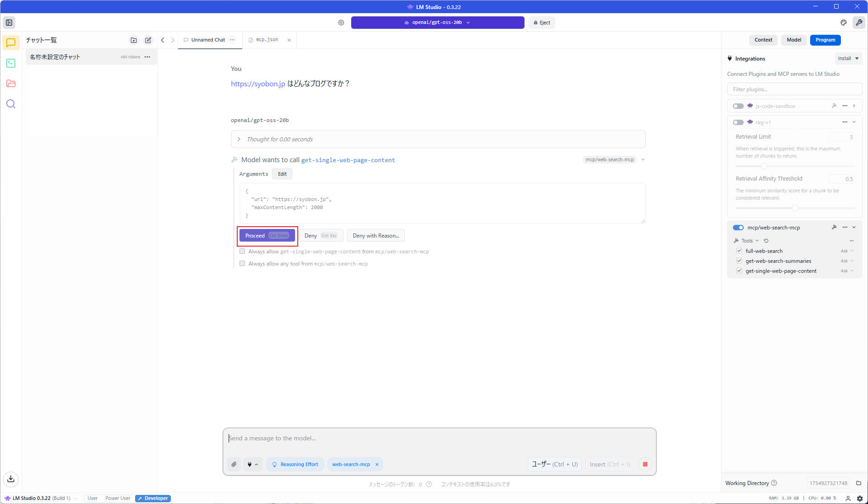Viewport: 868px width, 504px height.
Task: Open the app settings gear in status bar
Action: 860,499
